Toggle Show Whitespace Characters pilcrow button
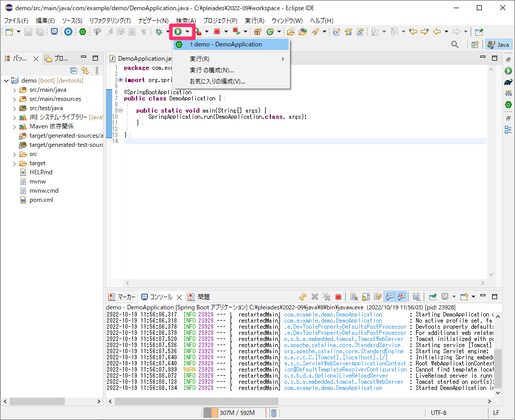 (144, 32)
